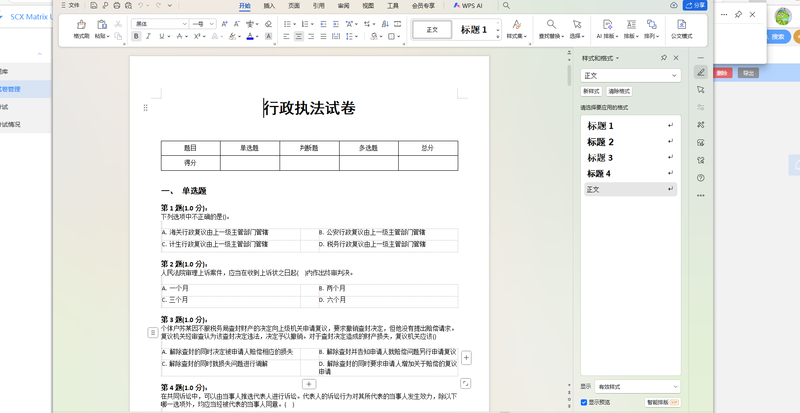
Task: Expand the numbered list dropdown
Action: 312,24
